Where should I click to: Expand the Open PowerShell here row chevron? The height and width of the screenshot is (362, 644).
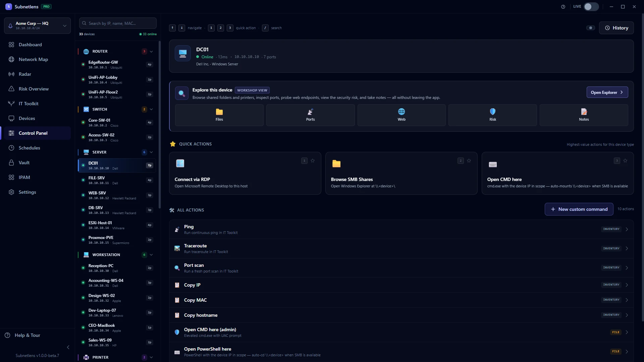click(x=627, y=352)
